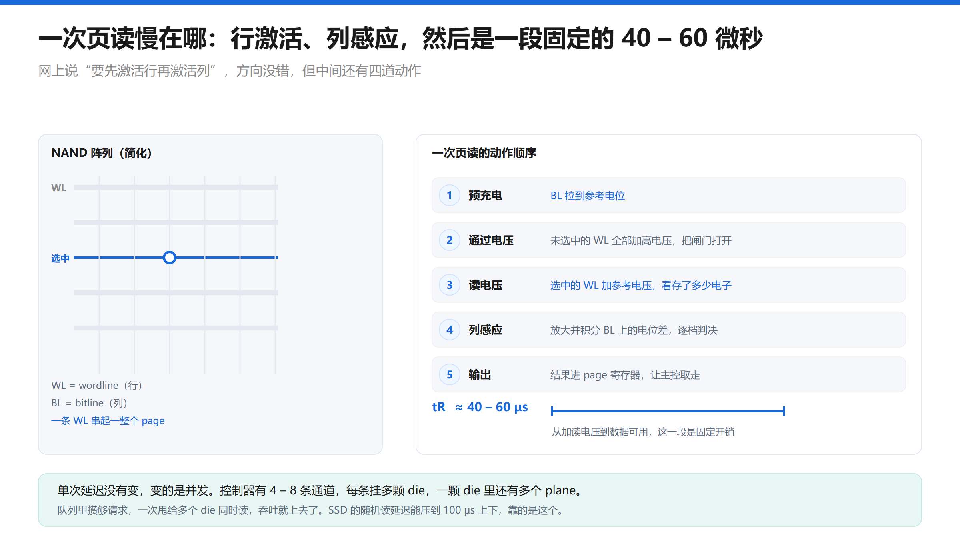
Task: Select the 输出 step label
Action: click(480, 375)
